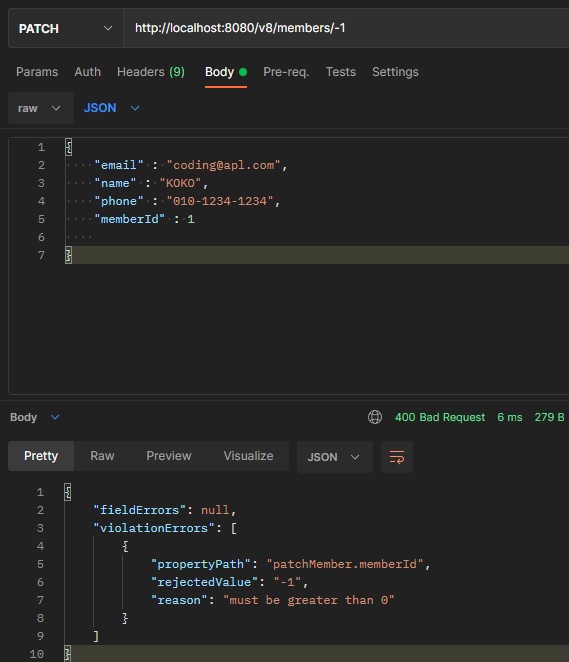
Task: Click the "phone" key in request body
Action: point(119,201)
